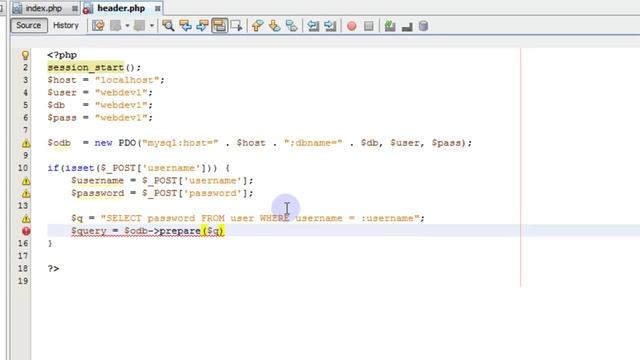Switch to History view
Image resolution: width=640 pixels, height=360 pixels.
point(66,25)
